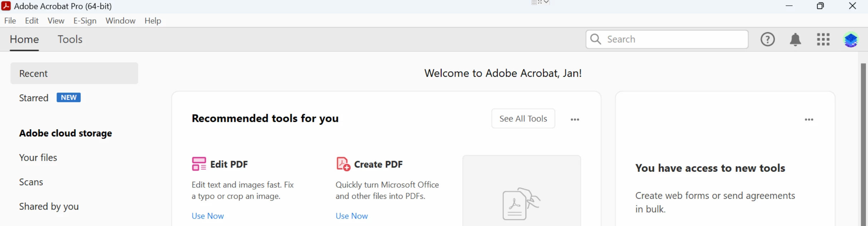The image size is (868, 226).
Task: Open Scans in the sidebar
Action: [x=31, y=182]
